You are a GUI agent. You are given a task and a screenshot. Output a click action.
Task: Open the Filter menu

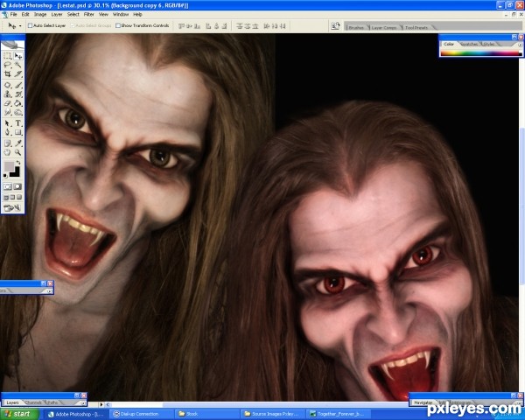[x=88, y=14]
